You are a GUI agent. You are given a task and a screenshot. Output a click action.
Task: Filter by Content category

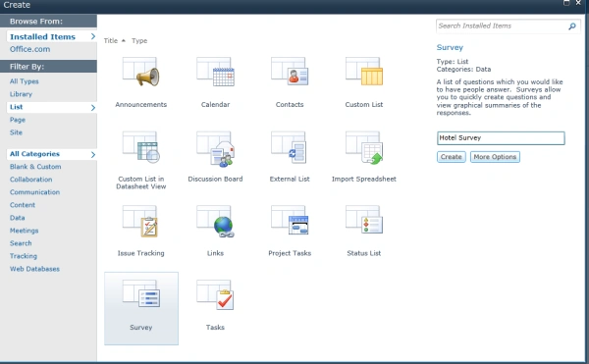pyautogui.click(x=23, y=205)
